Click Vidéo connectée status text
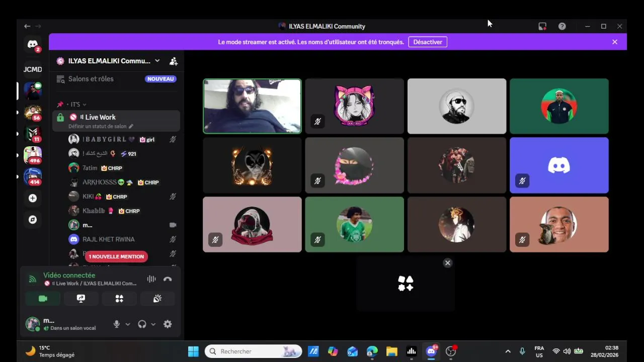The height and width of the screenshot is (362, 644). pos(69,275)
